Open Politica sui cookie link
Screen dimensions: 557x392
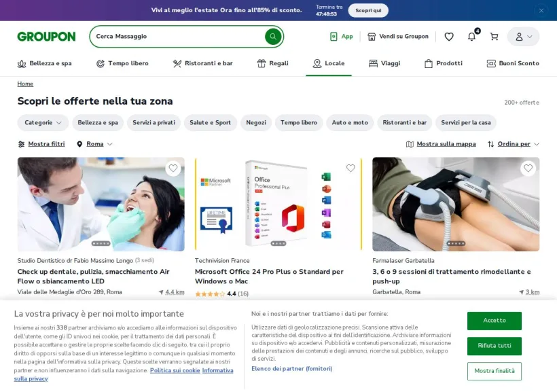175,370
